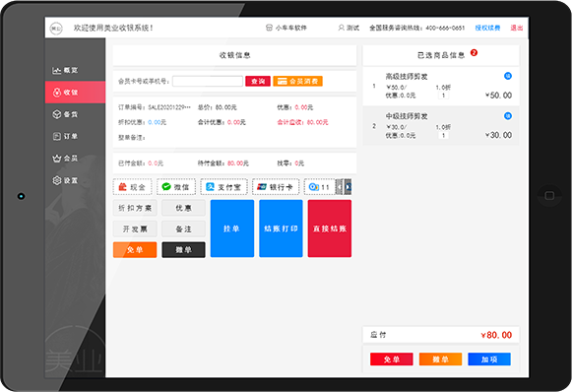Viewport: 572px width, 392px height.
Task: Click the ¥50.00 item subtotal
Action: click(x=498, y=96)
